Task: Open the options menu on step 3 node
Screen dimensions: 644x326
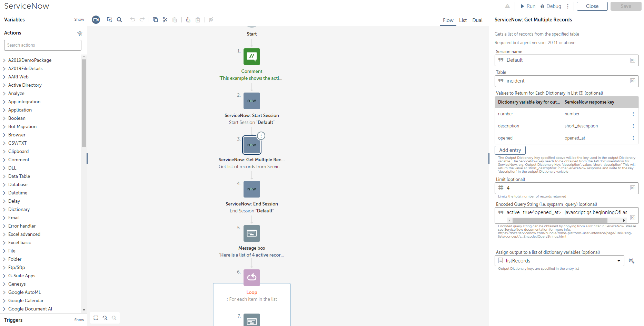Action: pos(261,136)
